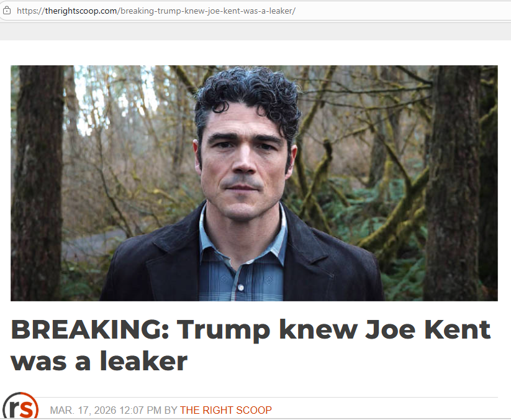Click the "was a leaker" headline line
The width and height of the screenshot is (511, 420).
pos(99,360)
